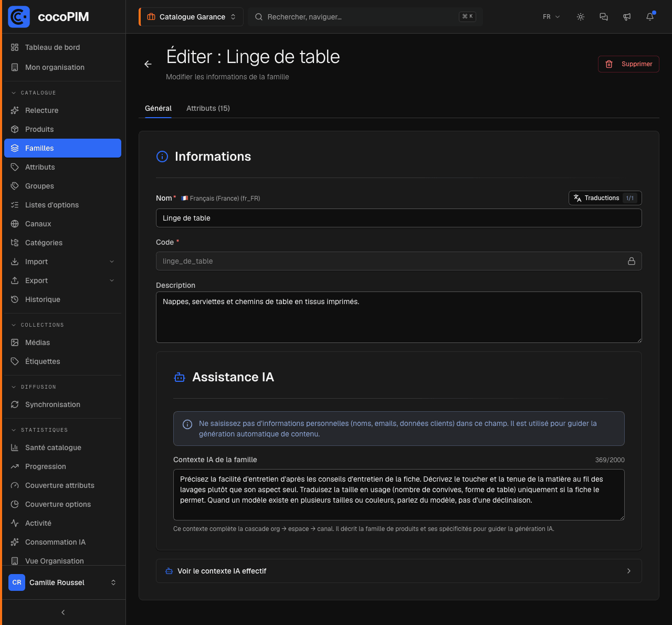Open Catégories in the sidebar
The width and height of the screenshot is (672, 625).
point(62,243)
